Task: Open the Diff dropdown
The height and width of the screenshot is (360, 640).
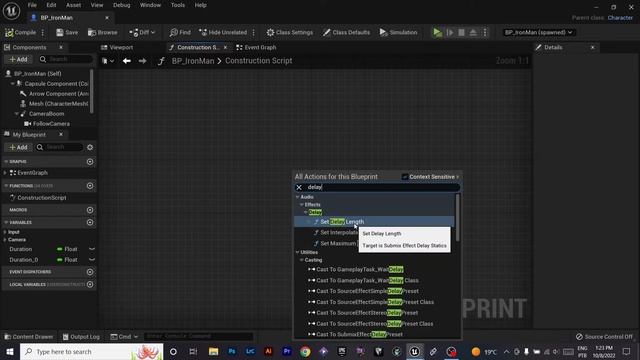Action: [x=142, y=32]
